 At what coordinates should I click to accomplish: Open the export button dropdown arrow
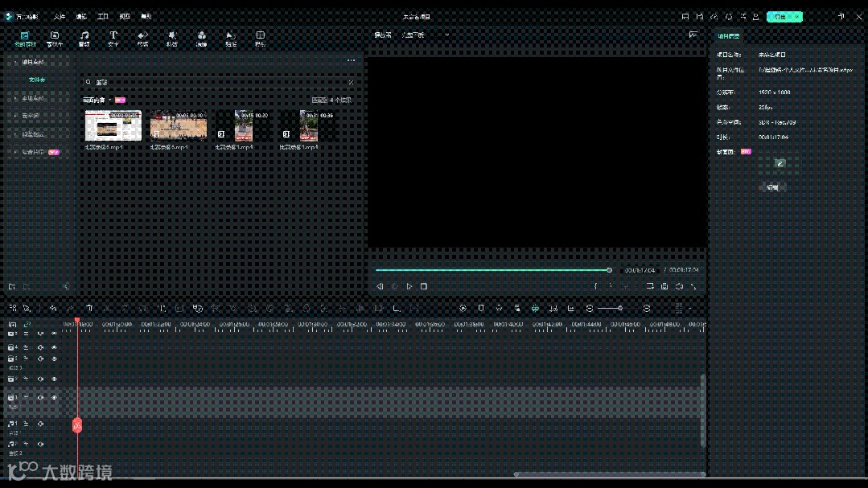point(797,17)
